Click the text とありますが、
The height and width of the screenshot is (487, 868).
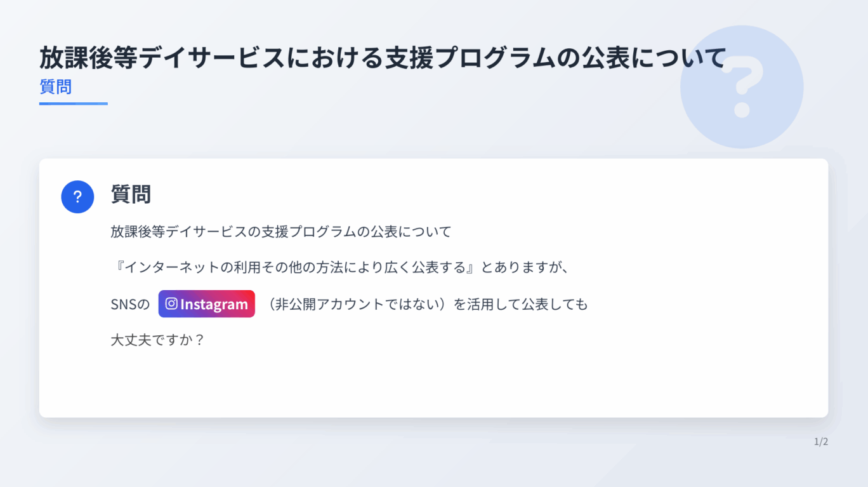[x=525, y=267]
